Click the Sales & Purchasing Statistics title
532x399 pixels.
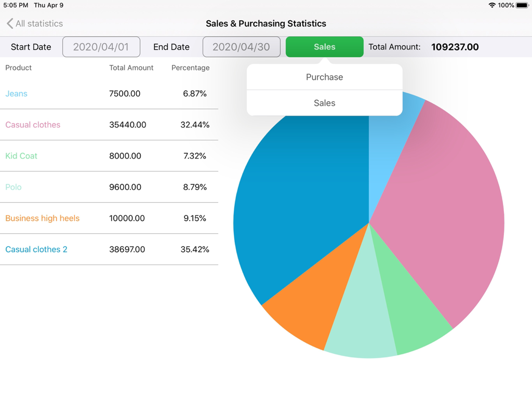click(x=265, y=23)
